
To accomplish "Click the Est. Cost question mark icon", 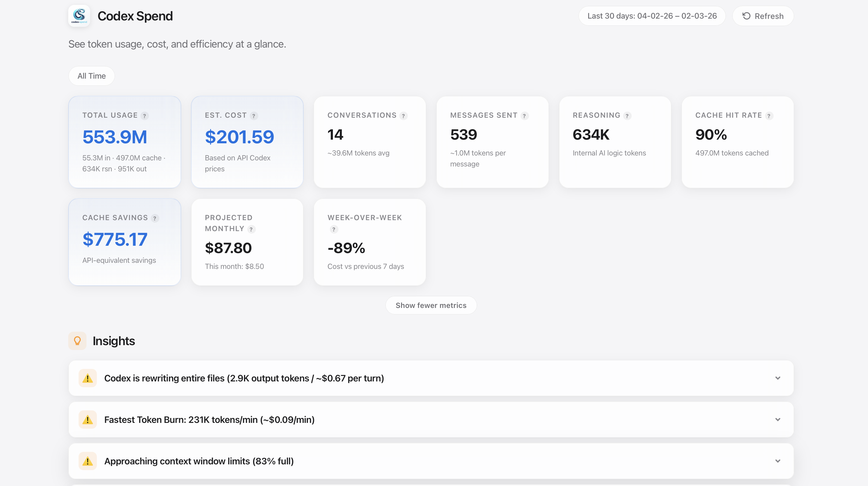I will tap(254, 116).
